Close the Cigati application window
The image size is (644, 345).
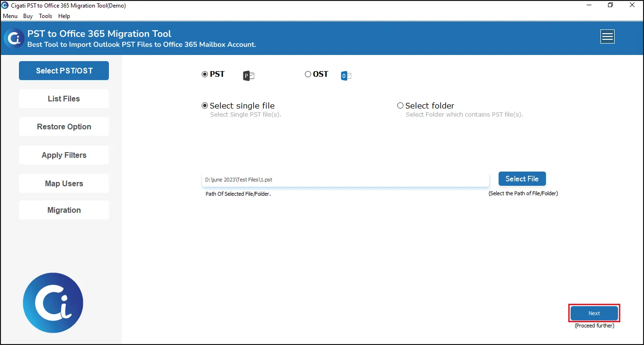point(632,5)
